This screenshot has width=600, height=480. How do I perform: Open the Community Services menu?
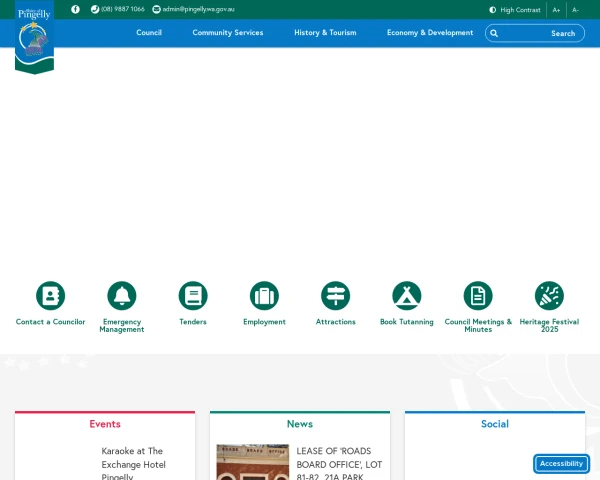(x=228, y=33)
